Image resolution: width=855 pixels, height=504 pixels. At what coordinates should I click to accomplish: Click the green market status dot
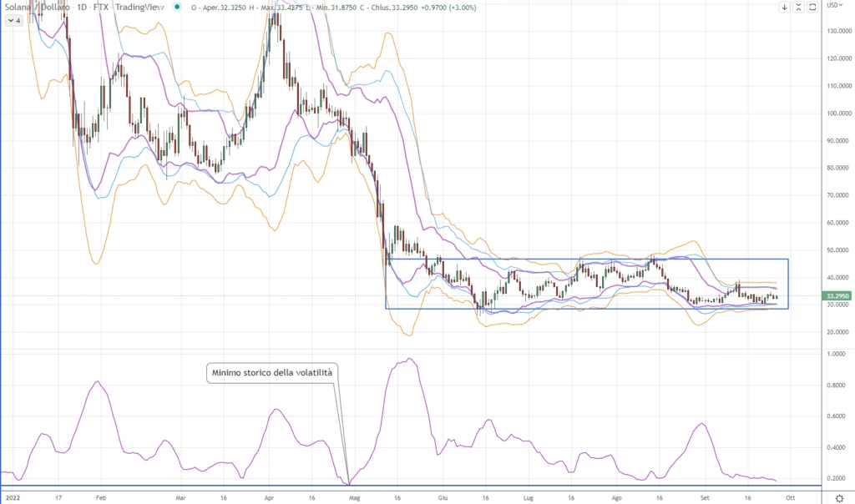coord(176,7)
